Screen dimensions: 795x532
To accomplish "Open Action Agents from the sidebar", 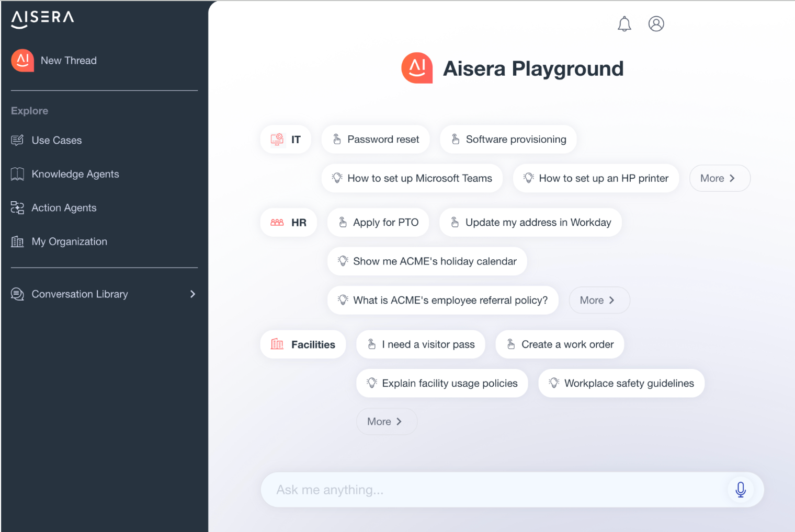I will pos(64,208).
